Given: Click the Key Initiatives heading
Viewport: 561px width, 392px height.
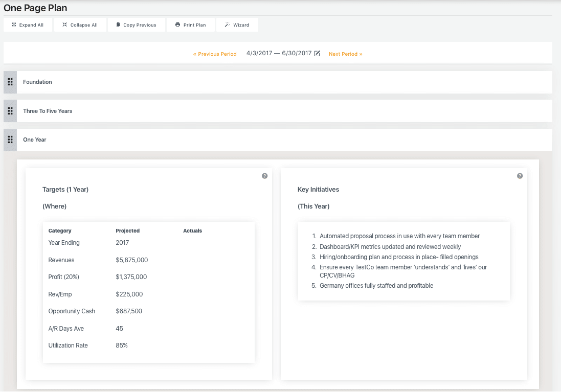Looking at the screenshot, I should pos(319,190).
